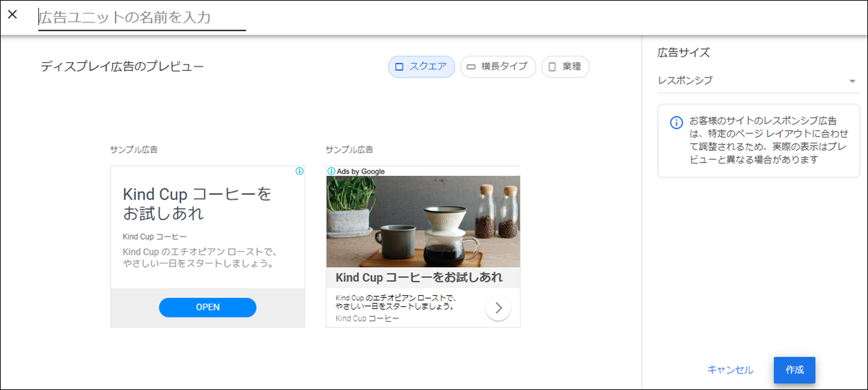Click text ad description 'やさしい一日をスタートしましょう。'
The height and width of the screenshot is (390, 868).
(x=200, y=264)
